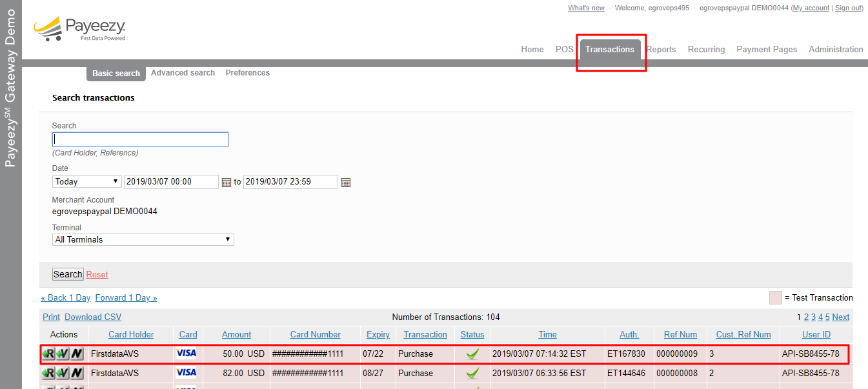Go to results page 5
The height and width of the screenshot is (389, 868).
click(827, 317)
